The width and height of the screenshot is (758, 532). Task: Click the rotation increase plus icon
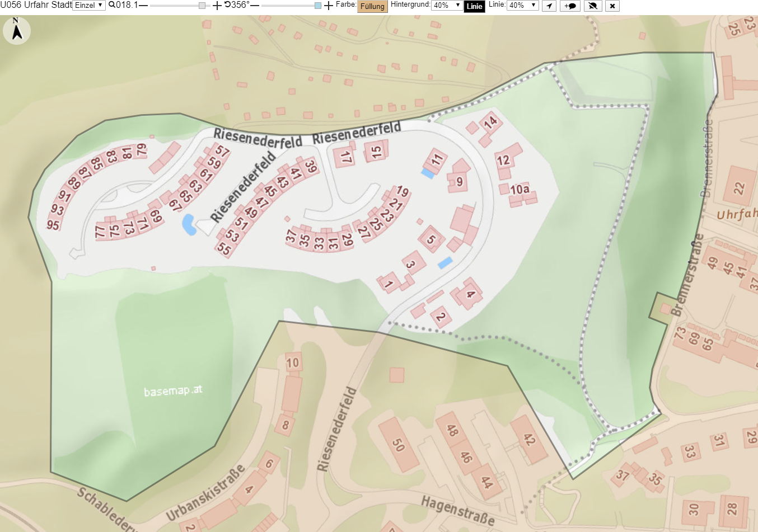tap(329, 6)
